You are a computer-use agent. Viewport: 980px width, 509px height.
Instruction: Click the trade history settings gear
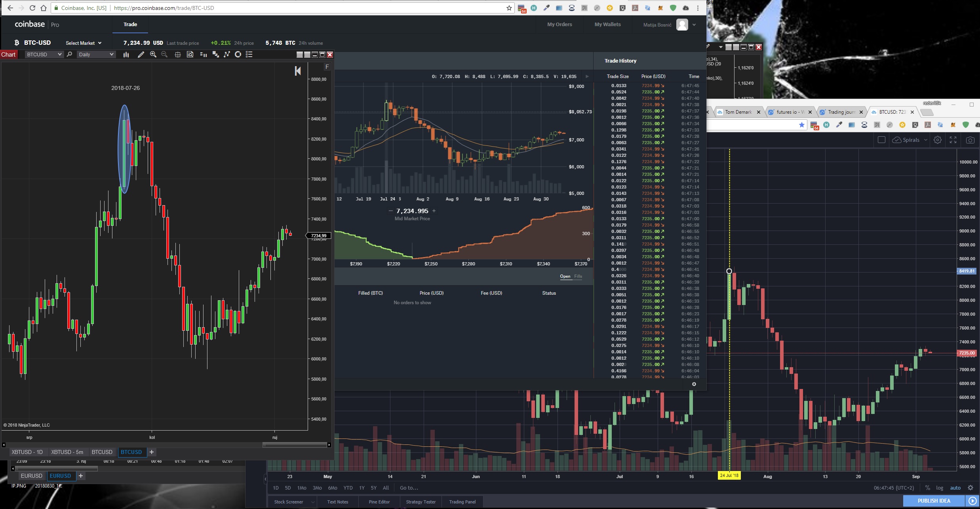pyautogui.click(x=694, y=384)
